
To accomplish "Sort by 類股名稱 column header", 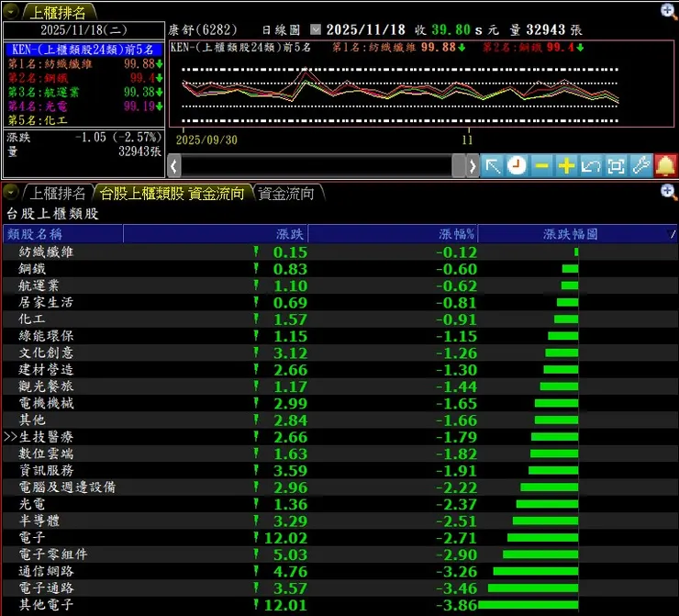I will pos(63,234).
